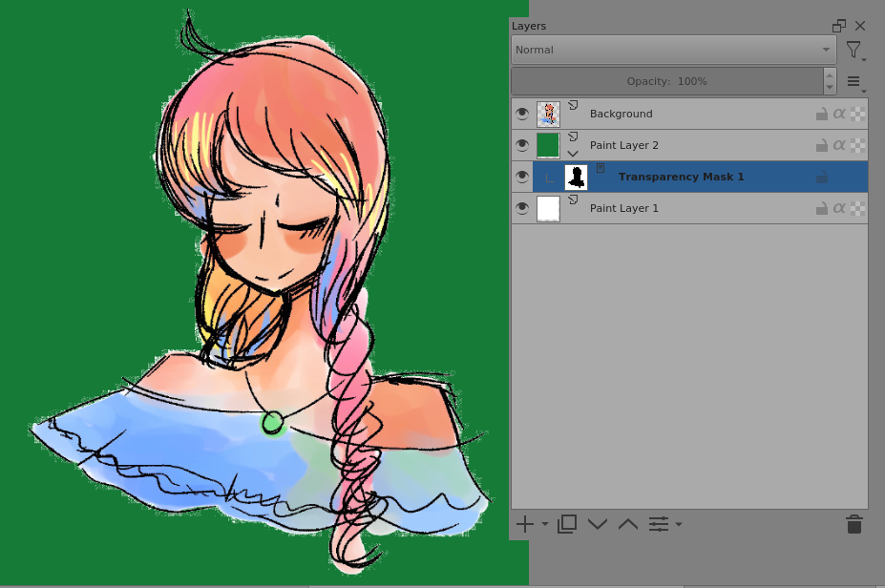Toggle visibility of Transparency Mask 1

coord(522,178)
